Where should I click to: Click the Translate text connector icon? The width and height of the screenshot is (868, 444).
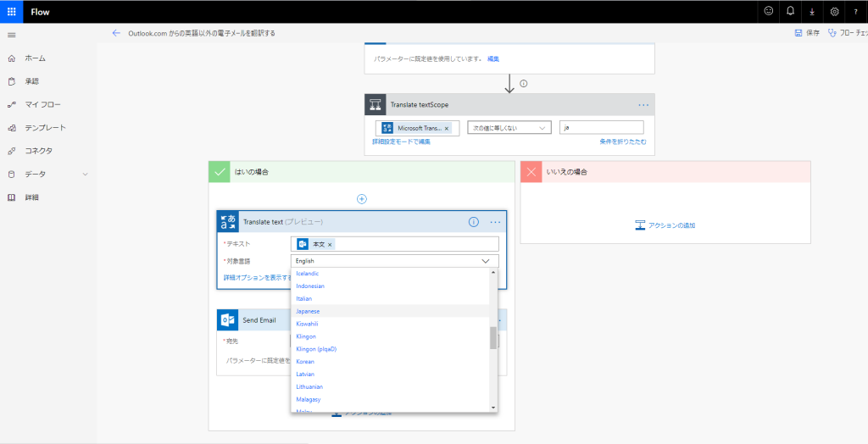pyautogui.click(x=228, y=221)
